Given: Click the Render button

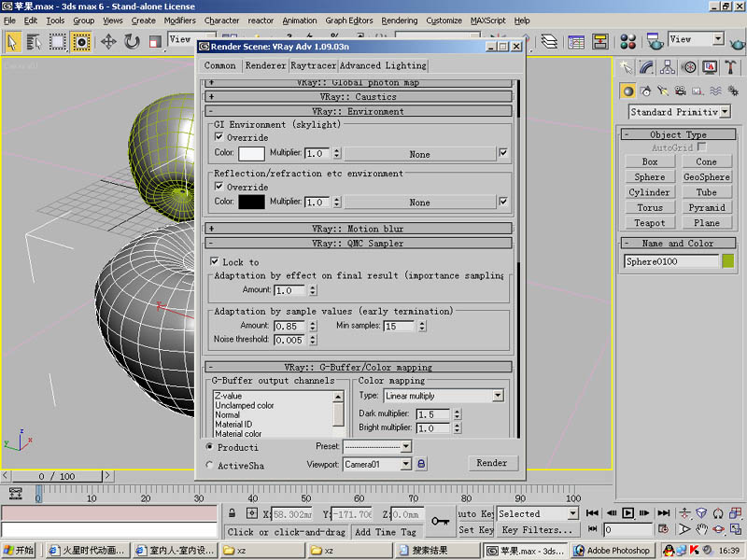Looking at the screenshot, I should click(x=492, y=463).
